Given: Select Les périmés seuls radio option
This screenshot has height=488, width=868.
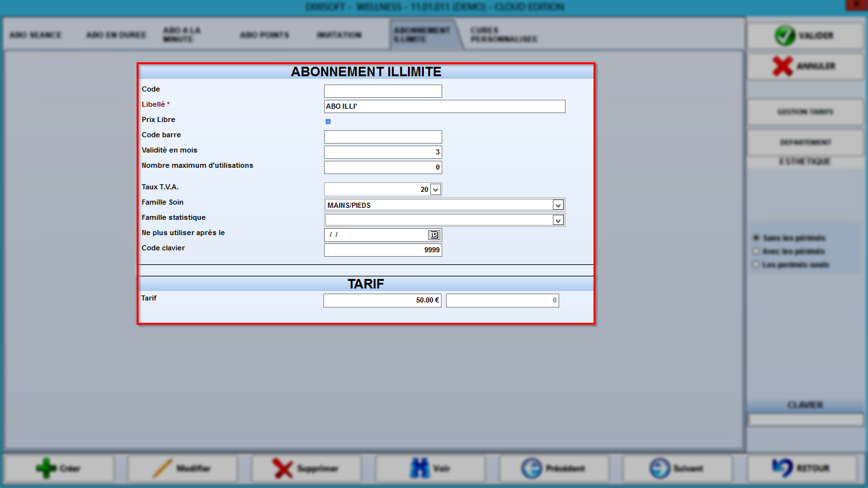Looking at the screenshot, I should pos(756,264).
